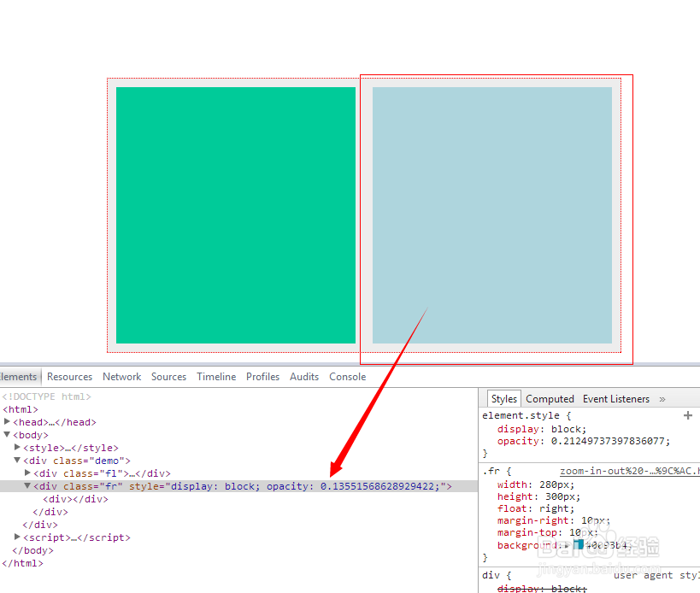700x593 pixels.
Task: Select the DOCTYPE html line
Action: [x=46, y=396]
